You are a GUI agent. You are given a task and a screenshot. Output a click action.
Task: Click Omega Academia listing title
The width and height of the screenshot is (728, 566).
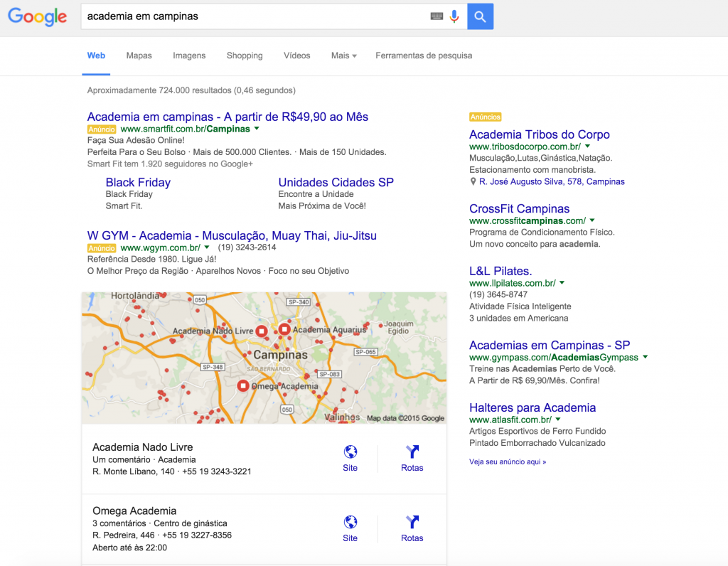coord(134,511)
